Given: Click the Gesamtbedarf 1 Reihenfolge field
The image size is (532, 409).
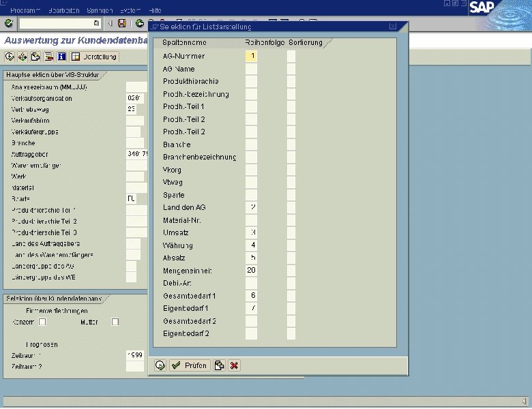Looking at the screenshot, I should (251, 296).
